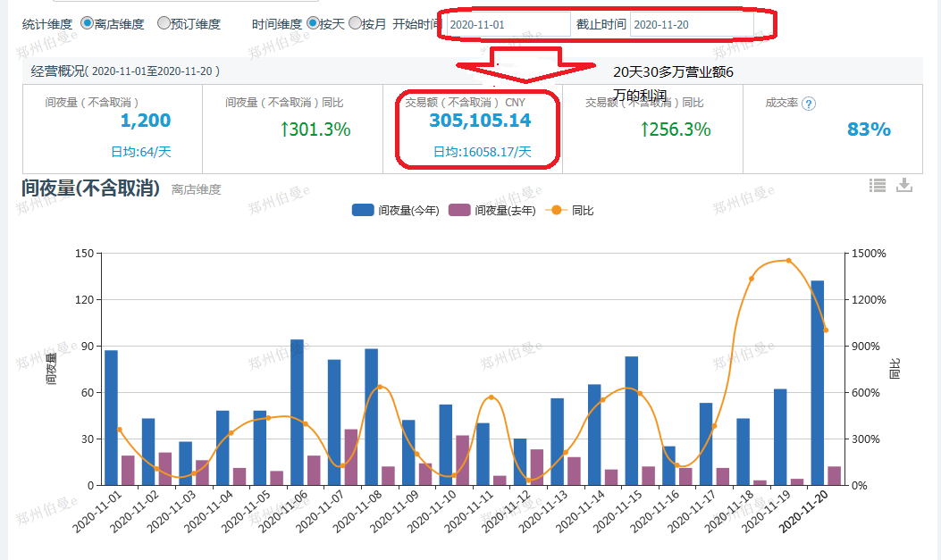Click the blue bar for 2020-11-06

coord(297,412)
